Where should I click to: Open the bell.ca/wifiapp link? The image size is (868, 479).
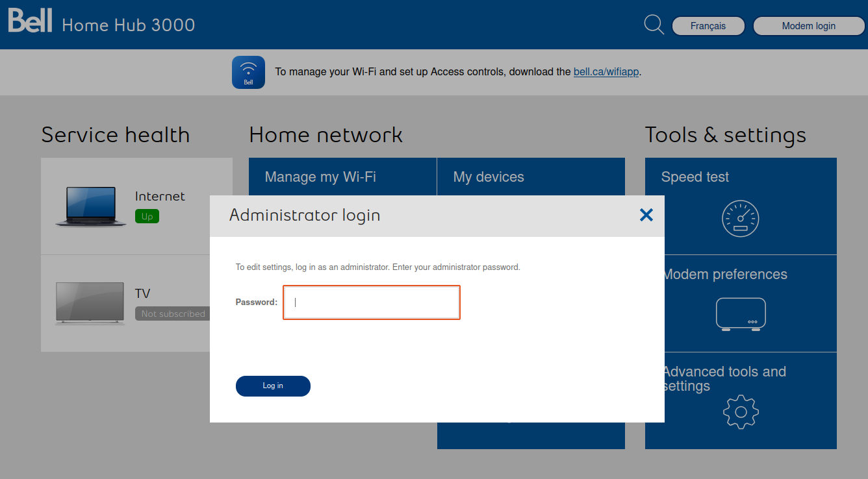pos(607,71)
